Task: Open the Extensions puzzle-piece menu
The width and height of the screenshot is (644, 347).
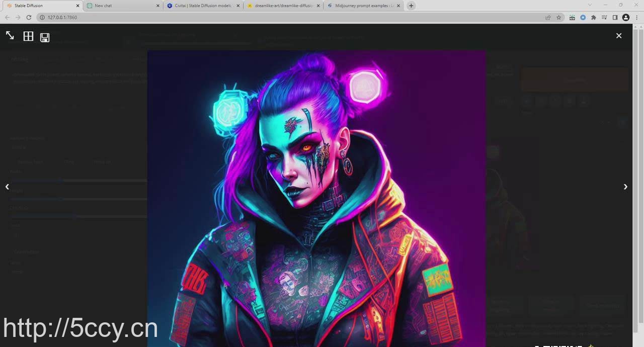Action: (x=594, y=18)
